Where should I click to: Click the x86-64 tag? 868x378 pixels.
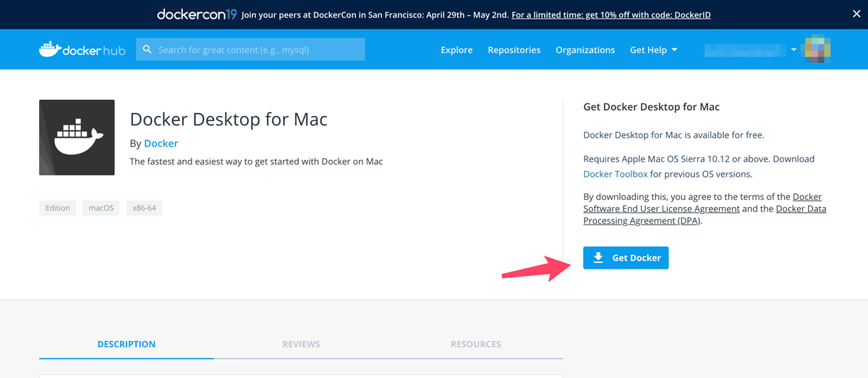[144, 208]
